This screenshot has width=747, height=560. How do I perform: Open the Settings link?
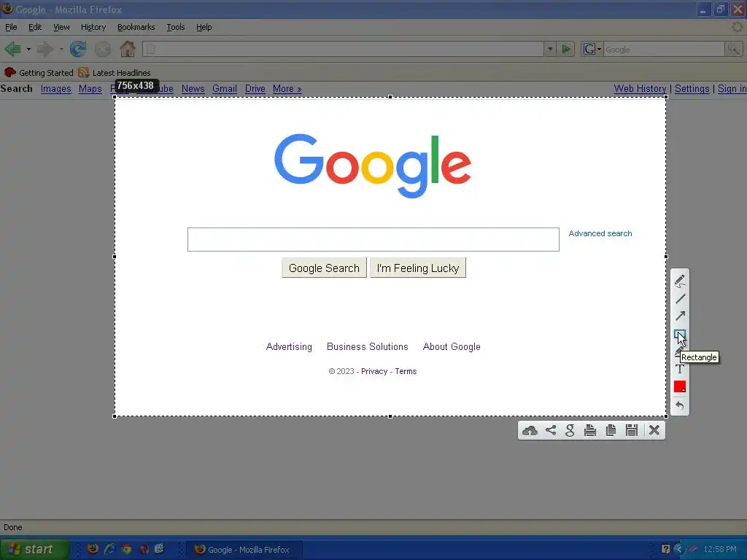click(692, 88)
